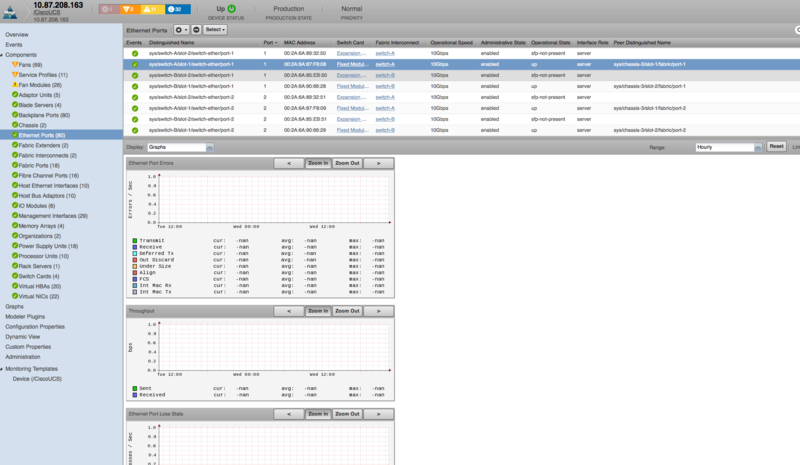This screenshot has width=800, height=465.
Task: Click the delete (minus) component button
Action: [x=196, y=30]
